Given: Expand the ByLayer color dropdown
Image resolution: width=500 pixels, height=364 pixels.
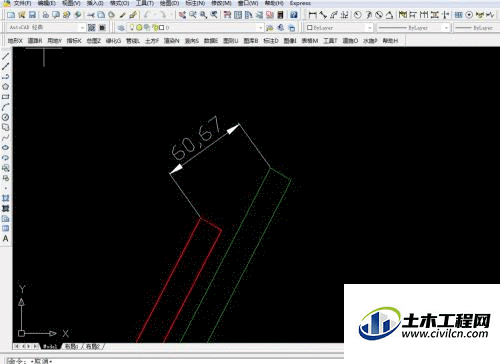Looking at the screenshot, I should (x=369, y=28).
